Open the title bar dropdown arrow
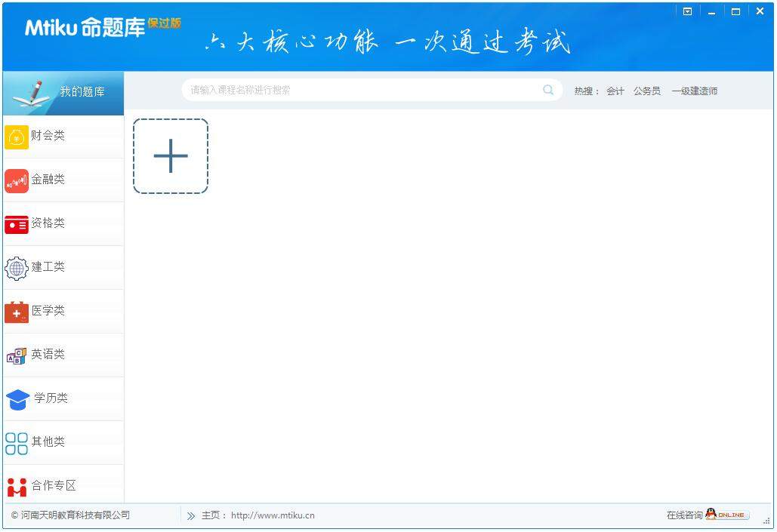This screenshot has width=777, height=532. coord(687,11)
